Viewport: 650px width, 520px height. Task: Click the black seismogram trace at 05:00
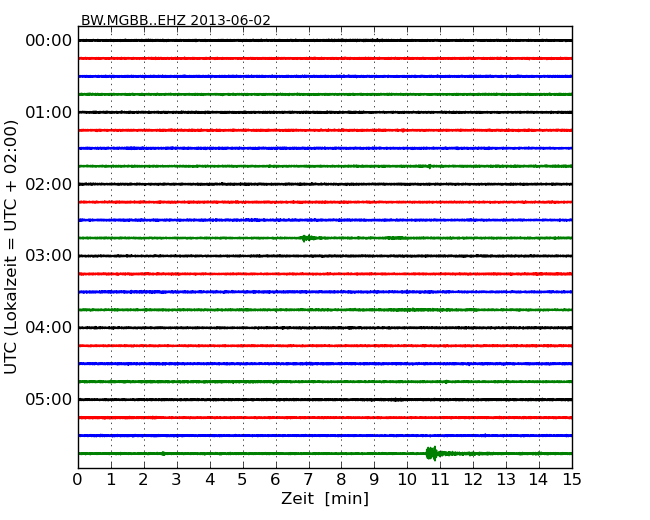point(325,400)
